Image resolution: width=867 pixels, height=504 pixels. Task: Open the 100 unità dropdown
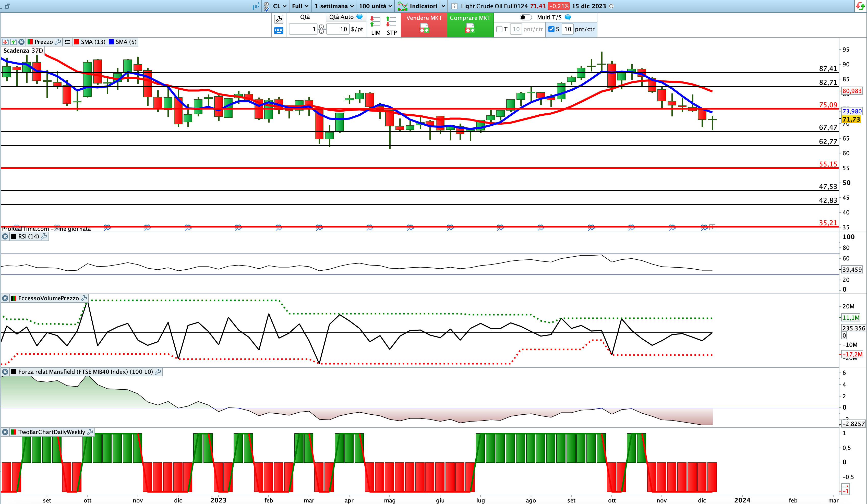[375, 6]
